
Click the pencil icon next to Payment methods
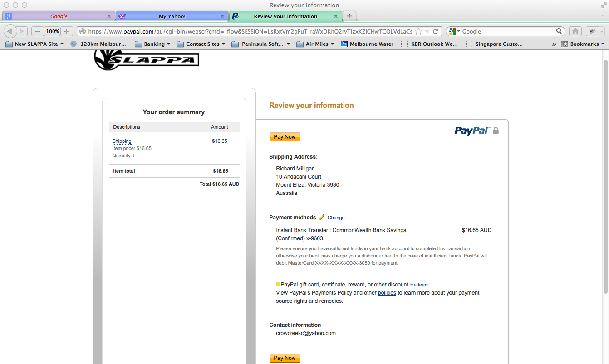click(x=322, y=218)
